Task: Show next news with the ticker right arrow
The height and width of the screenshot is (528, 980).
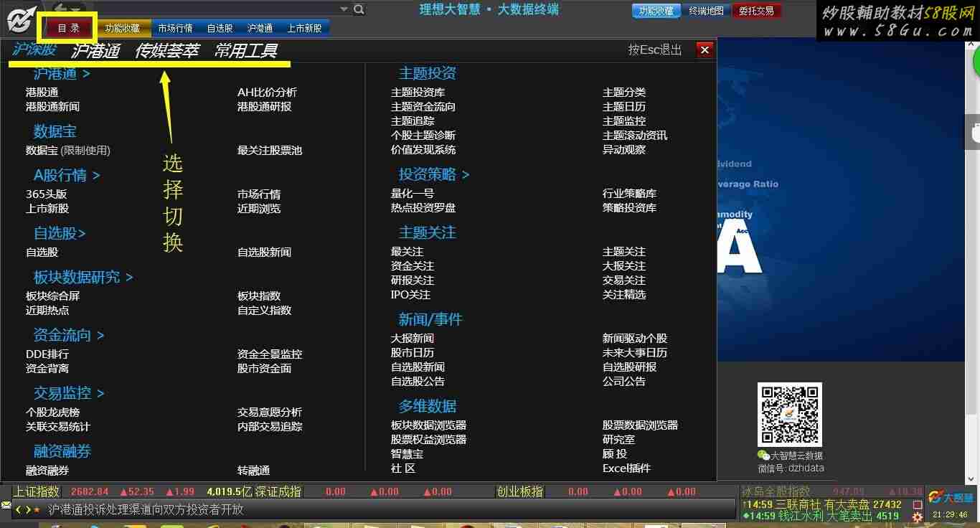Action: 27,509
